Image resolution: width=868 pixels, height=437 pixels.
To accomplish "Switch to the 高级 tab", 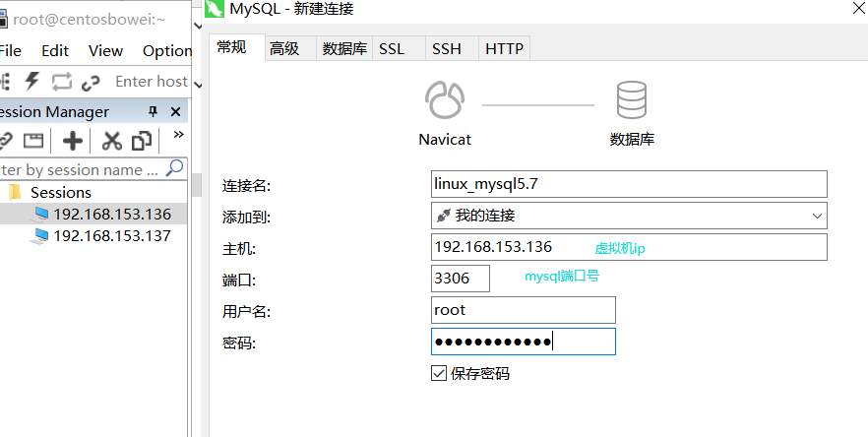I will point(290,49).
